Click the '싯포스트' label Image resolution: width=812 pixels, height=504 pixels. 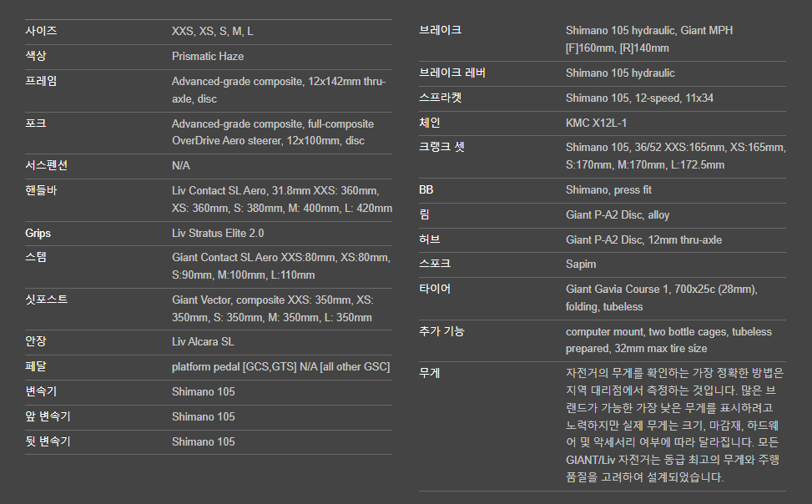click(47, 300)
